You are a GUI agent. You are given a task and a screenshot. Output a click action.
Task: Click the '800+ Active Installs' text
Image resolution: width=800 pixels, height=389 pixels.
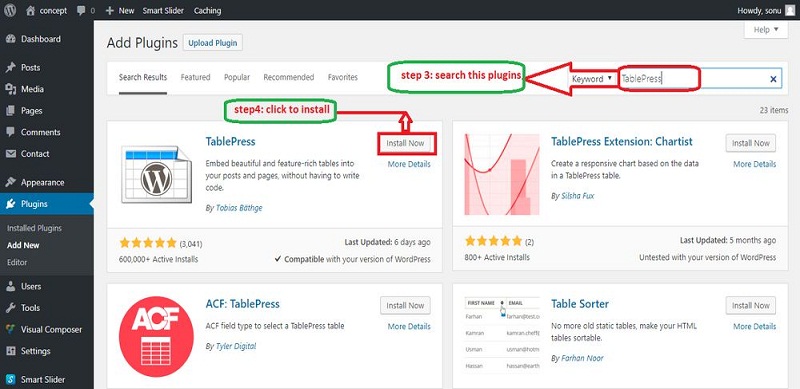tap(497, 257)
